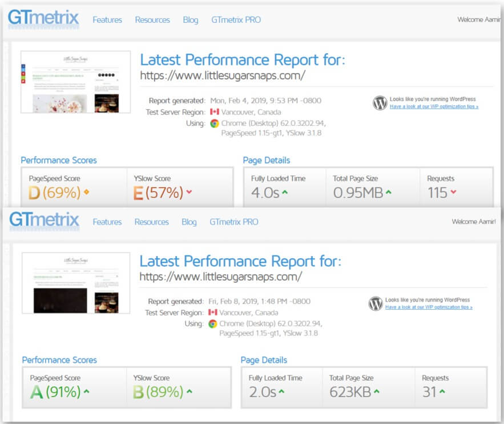Click the green arrow beside 31 requests
Viewport: 504px width, 424px height.
coord(442,391)
